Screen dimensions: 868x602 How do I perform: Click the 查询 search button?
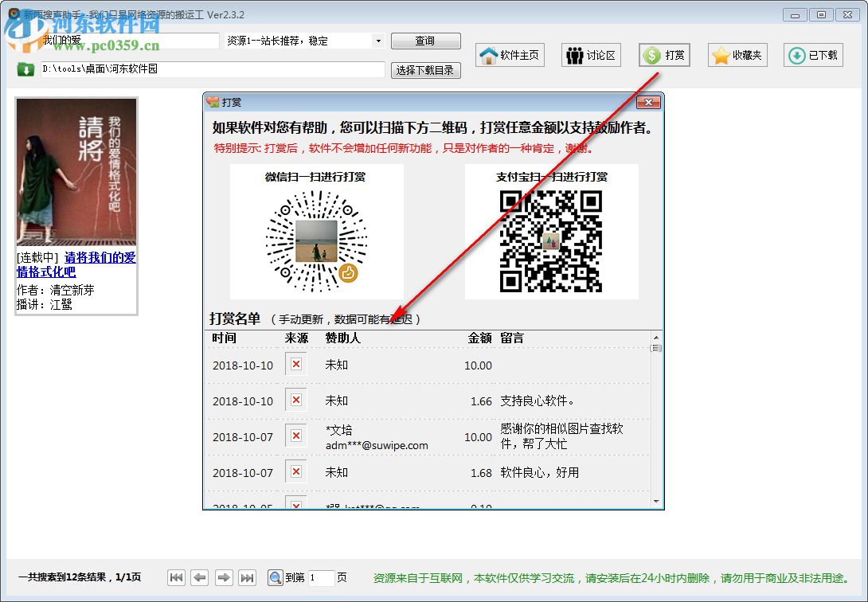(x=425, y=41)
